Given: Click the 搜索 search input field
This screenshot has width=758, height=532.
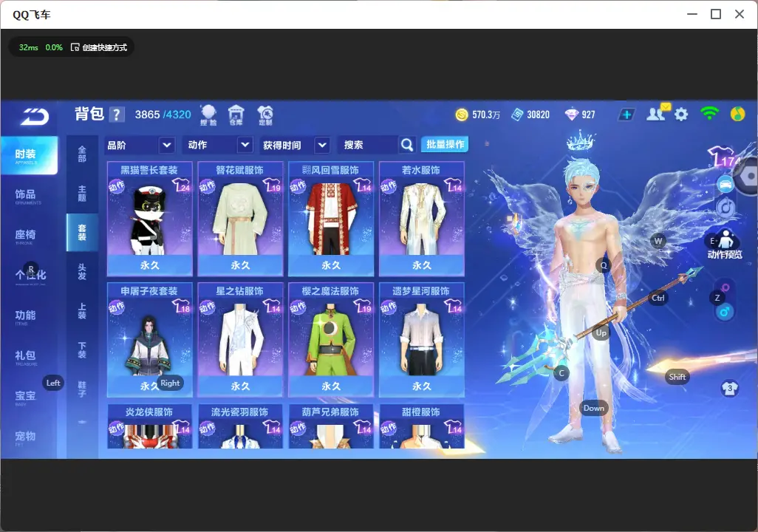Looking at the screenshot, I should click(369, 145).
